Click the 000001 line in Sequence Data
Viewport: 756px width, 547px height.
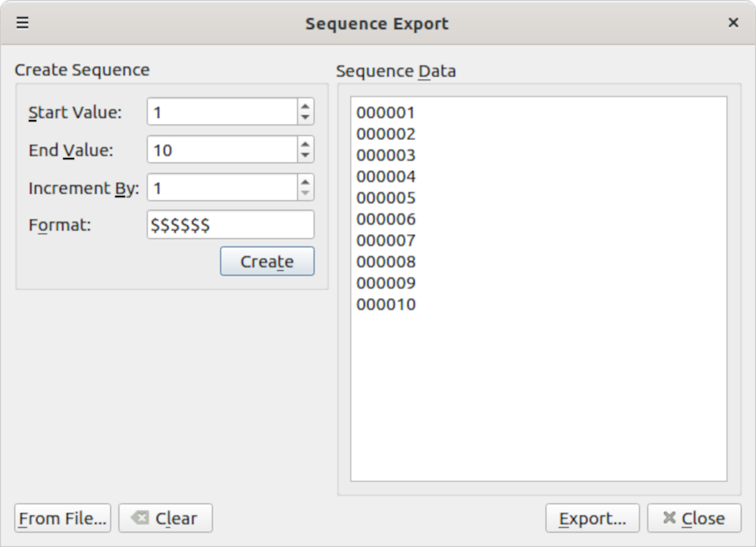(x=386, y=112)
